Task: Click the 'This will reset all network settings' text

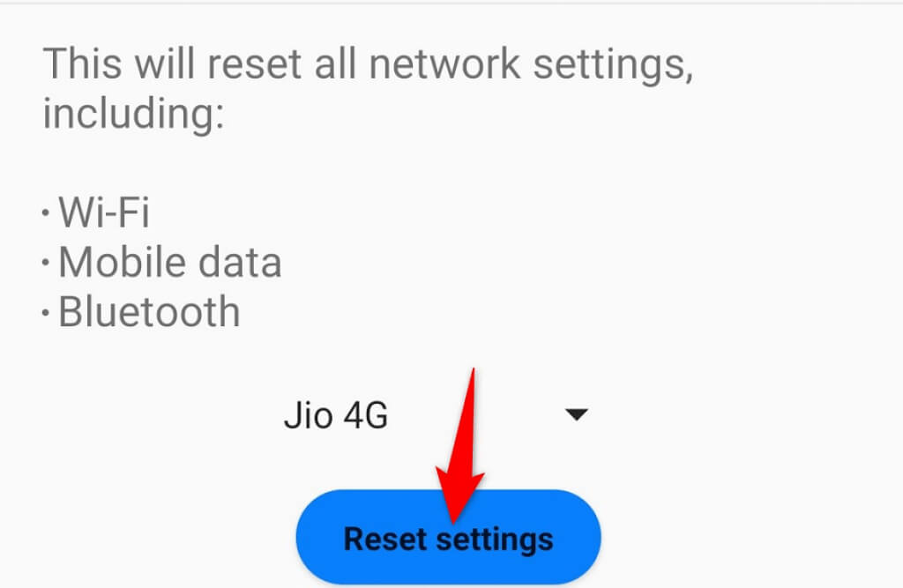Action: pos(369,63)
